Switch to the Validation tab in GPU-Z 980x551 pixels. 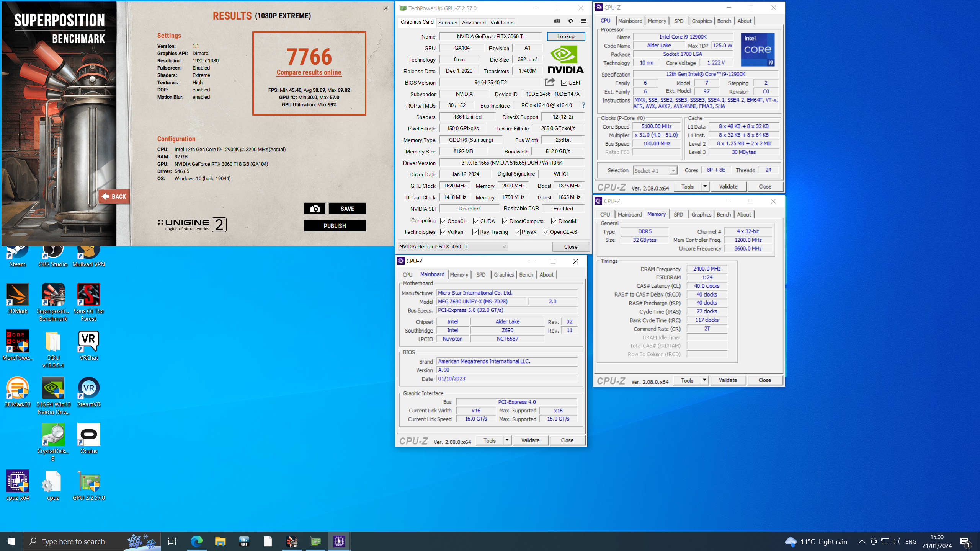click(501, 23)
